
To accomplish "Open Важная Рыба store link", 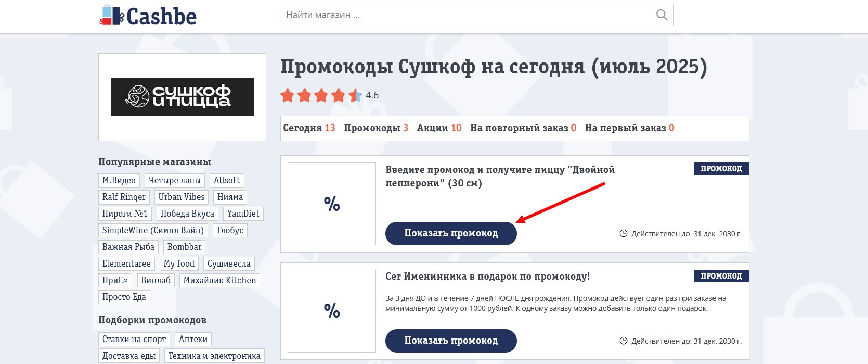I will click(x=128, y=247).
